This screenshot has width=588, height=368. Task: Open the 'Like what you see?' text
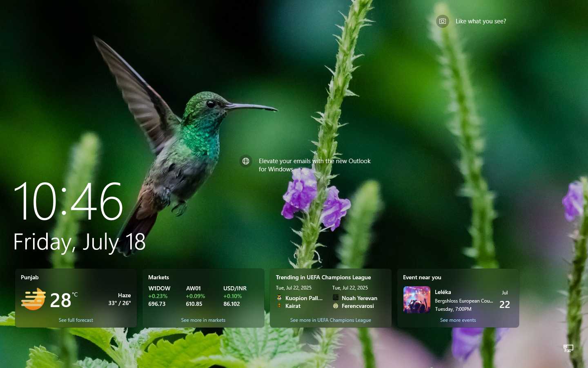(481, 21)
